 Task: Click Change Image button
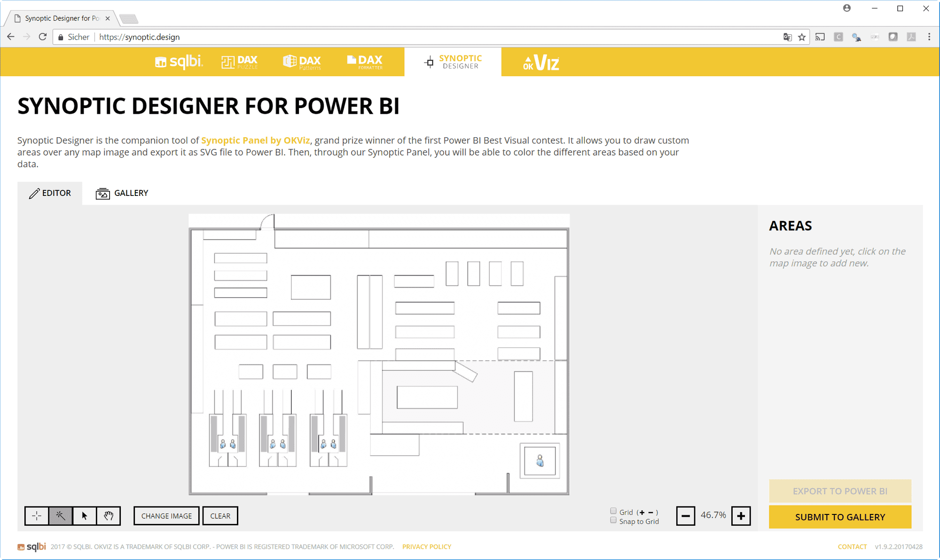coord(166,516)
